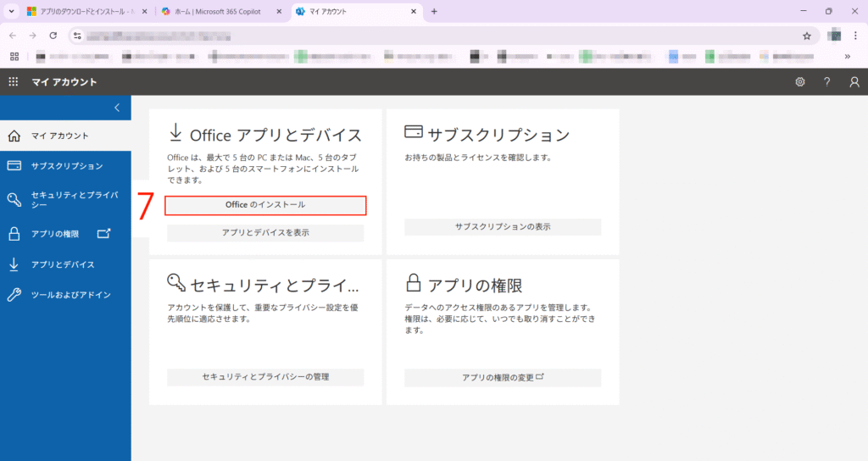
Task: Click the home icon in sidebar
Action: click(14, 136)
